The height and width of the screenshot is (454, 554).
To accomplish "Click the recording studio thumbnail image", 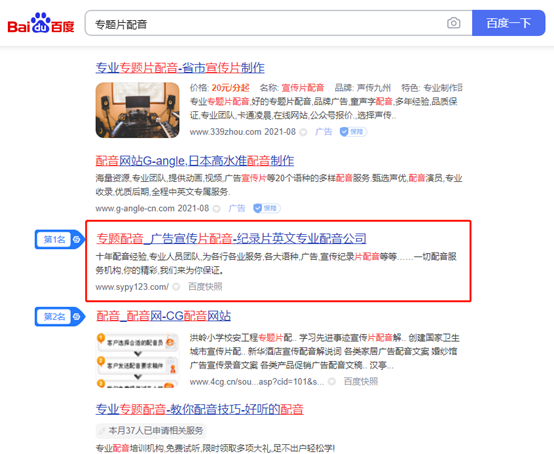I will [x=137, y=110].
